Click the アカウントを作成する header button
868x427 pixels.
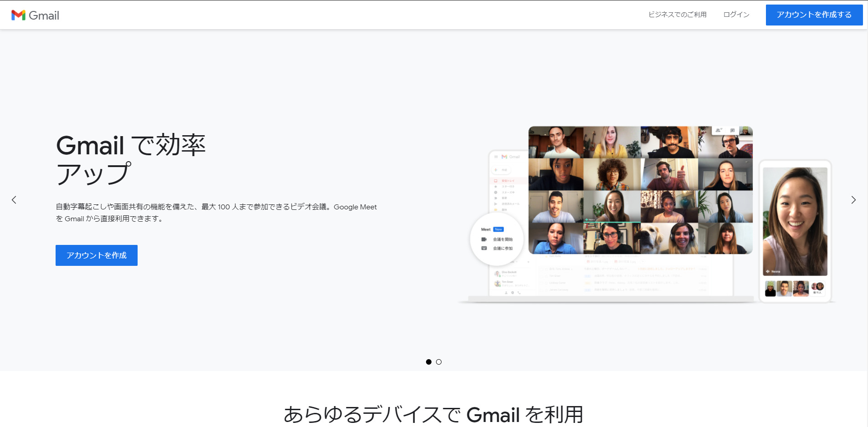click(814, 15)
